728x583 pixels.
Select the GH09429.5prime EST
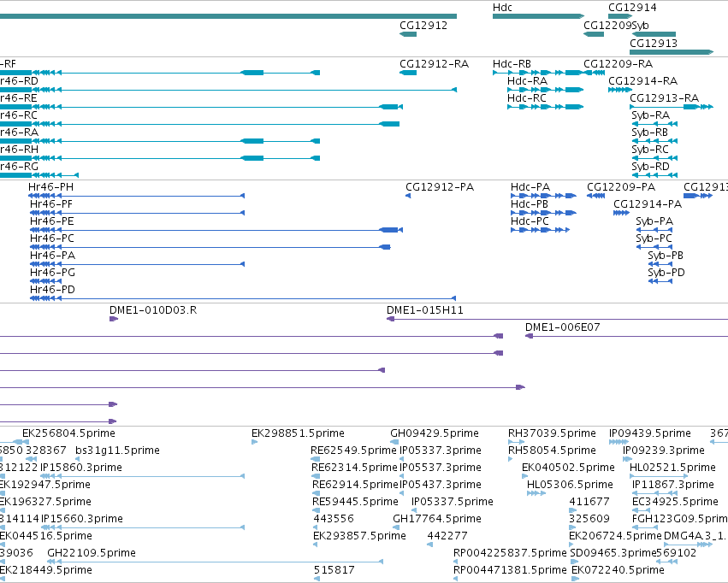[x=394, y=442]
